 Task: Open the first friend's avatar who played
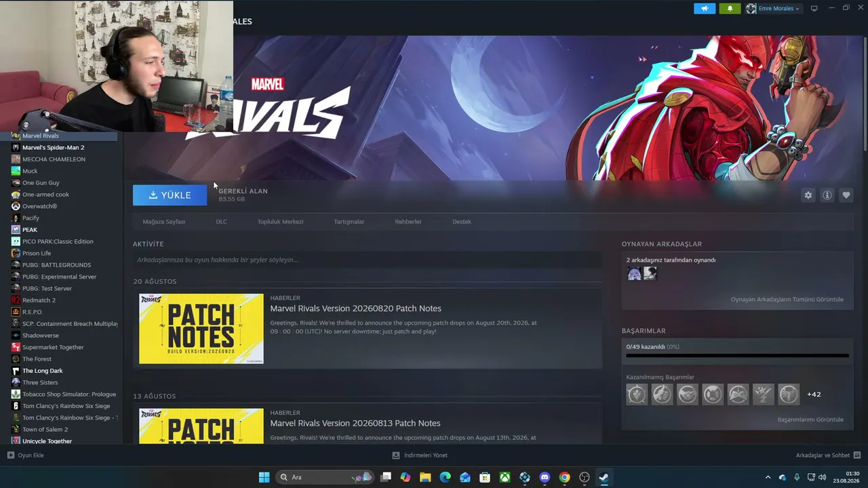pyautogui.click(x=634, y=274)
